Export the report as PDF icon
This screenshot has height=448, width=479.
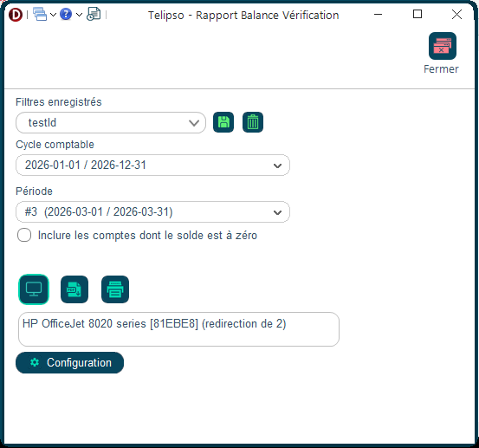[x=74, y=289]
